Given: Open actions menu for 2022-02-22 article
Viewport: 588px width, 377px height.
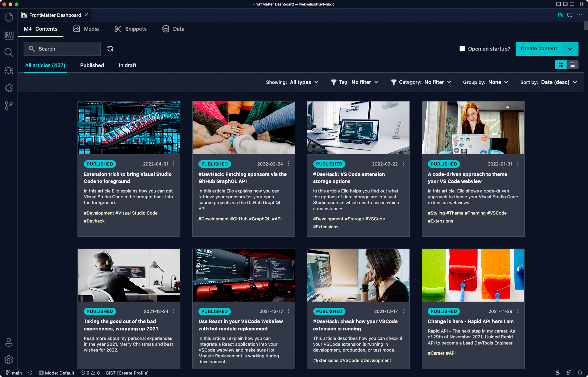Looking at the screenshot, I should click(403, 164).
